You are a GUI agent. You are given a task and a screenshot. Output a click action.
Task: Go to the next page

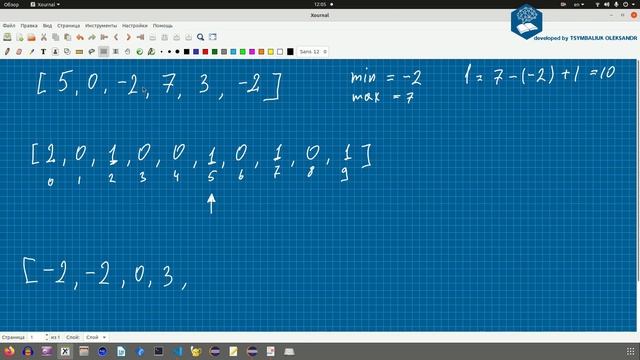[128, 37]
